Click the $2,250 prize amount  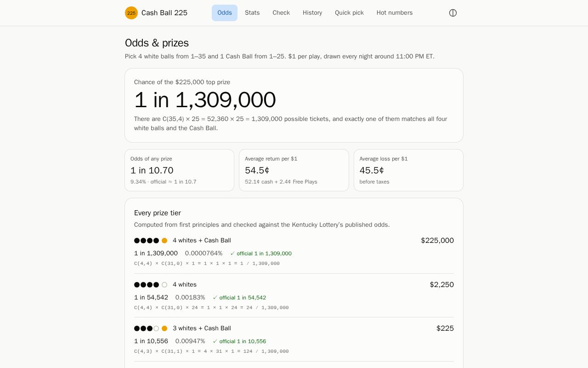[x=442, y=285]
